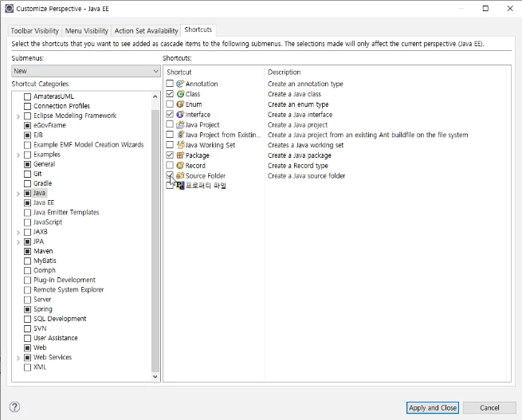The height and width of the screenshot is (420, 522).
Task: Uncheck the Package shortcut checkbox
Action: pyautogui.click(x=170, y=155)
